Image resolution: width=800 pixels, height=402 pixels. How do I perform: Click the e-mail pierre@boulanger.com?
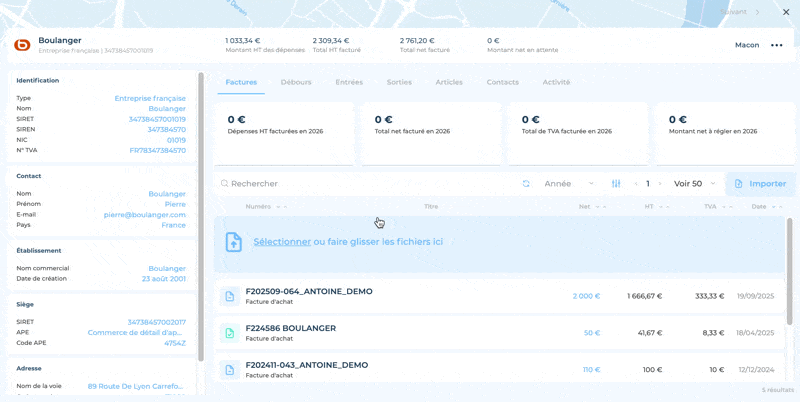pyautogui.click(x=144, y=215)
